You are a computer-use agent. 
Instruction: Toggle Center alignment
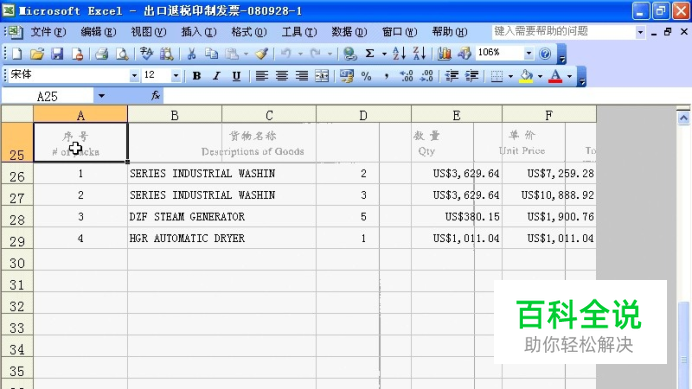click(282, 76)
